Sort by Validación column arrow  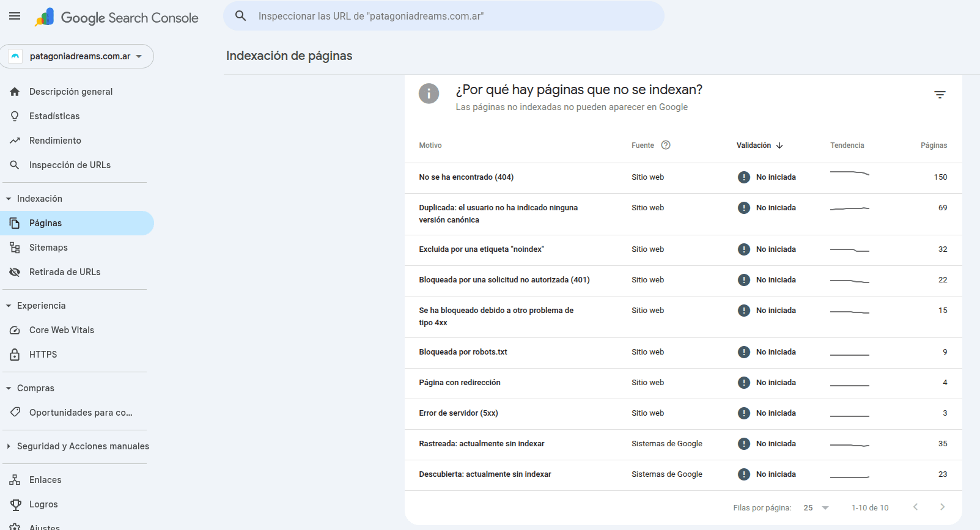(779, 145)
